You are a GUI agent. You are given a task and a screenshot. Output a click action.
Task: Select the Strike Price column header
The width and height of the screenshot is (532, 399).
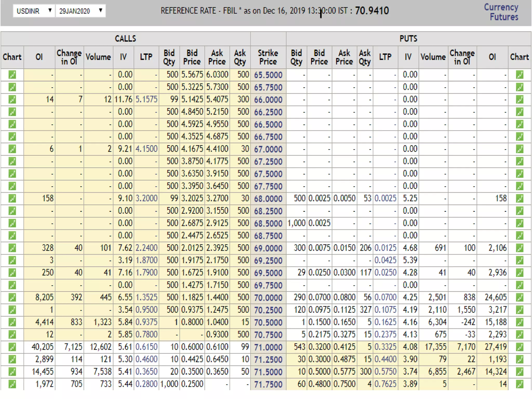(268, 57)
